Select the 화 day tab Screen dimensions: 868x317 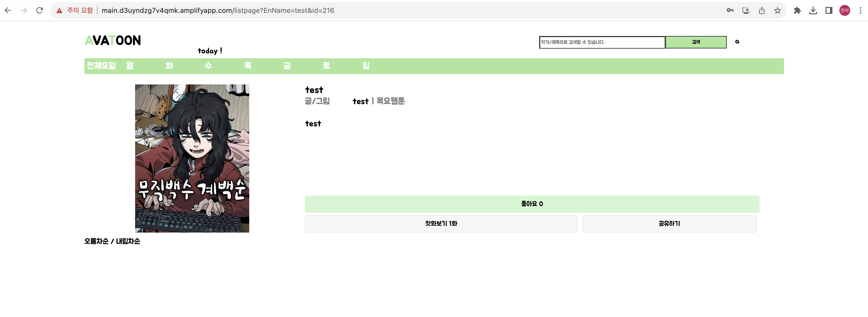click(169, 66)
